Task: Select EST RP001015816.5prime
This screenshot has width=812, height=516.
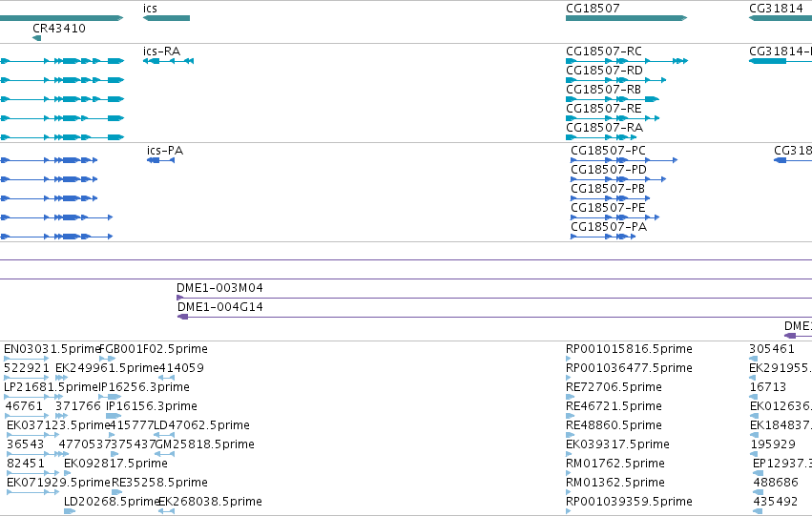Action: coord(629,349)
